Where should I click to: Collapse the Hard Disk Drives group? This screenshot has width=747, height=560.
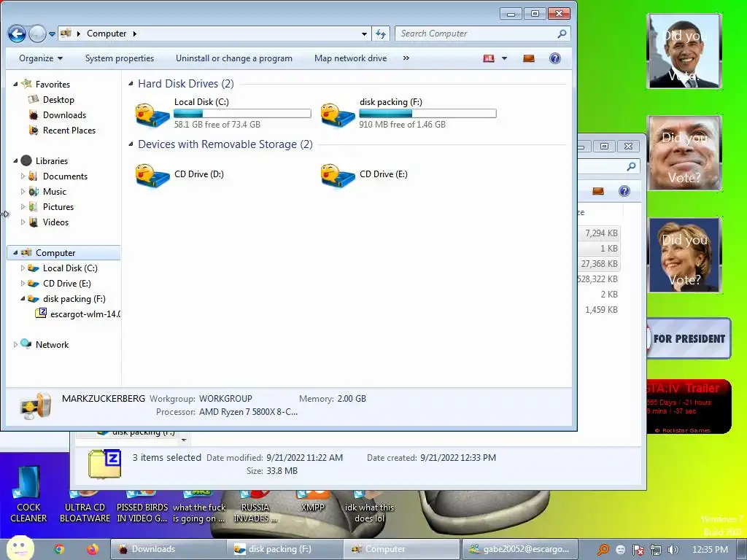(131, 84)
